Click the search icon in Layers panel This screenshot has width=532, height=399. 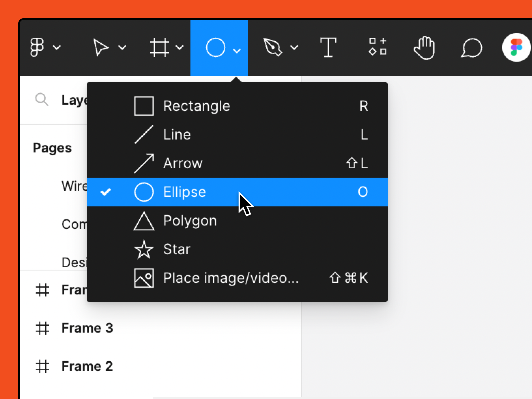42,99
